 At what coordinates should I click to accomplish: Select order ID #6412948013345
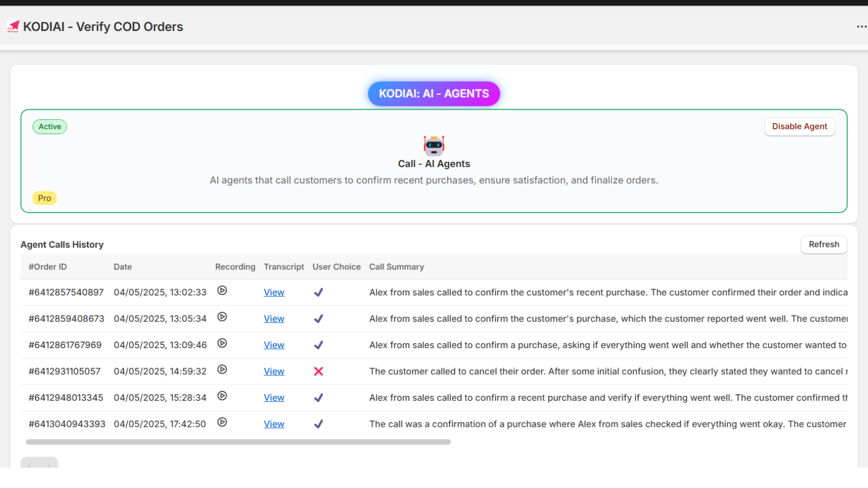66,397
